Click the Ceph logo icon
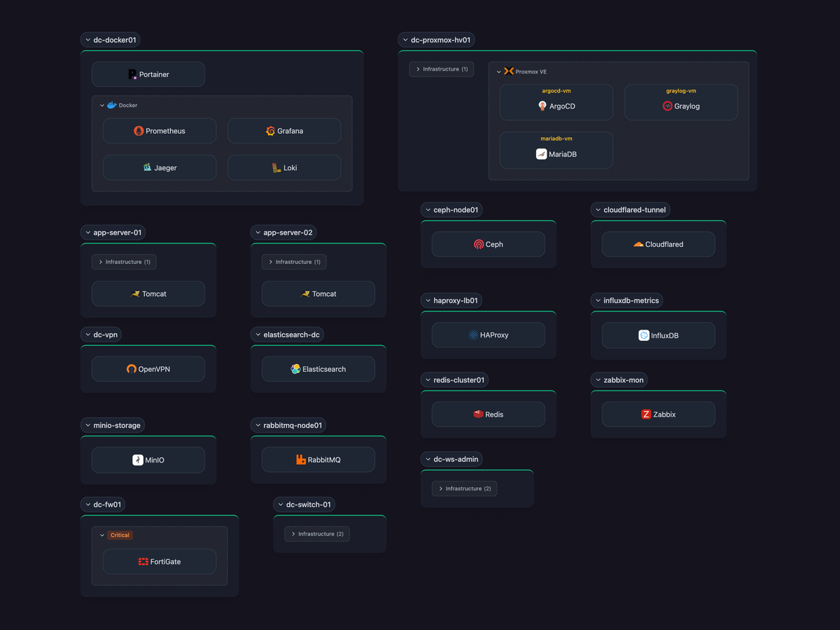 pyautogui.click(x=479, y=244)
